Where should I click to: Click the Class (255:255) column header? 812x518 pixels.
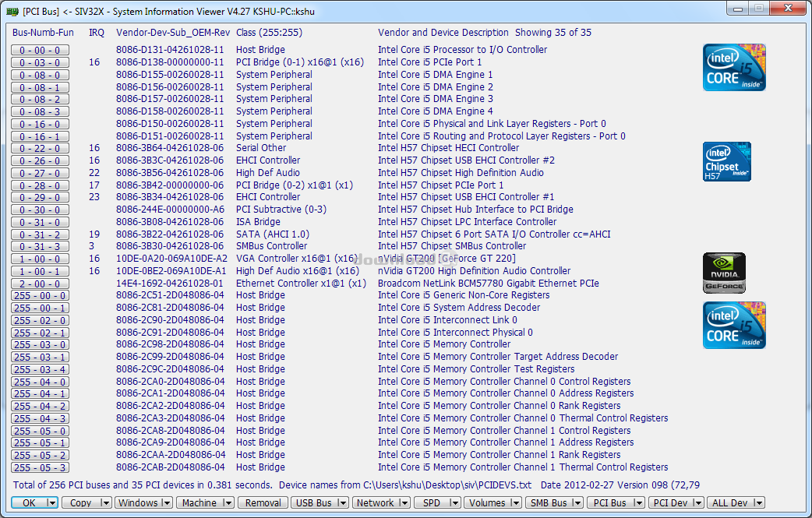click(x=270, y=33)
